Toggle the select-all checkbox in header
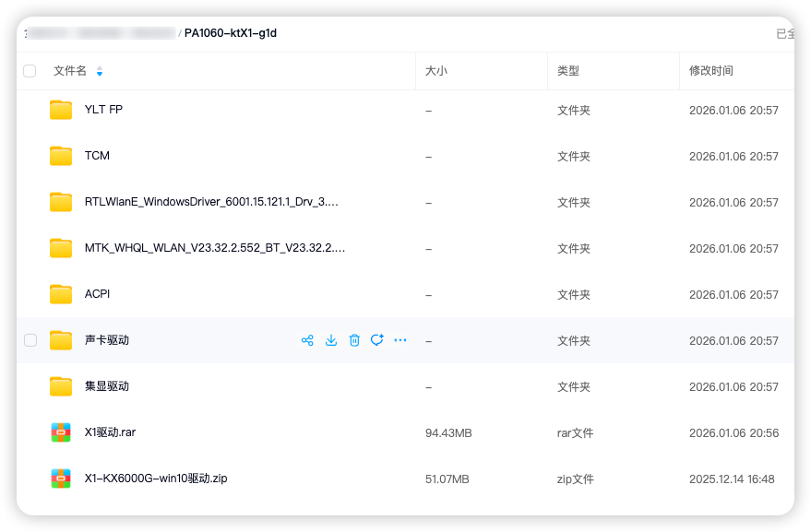Screen dimensions: 811x532 (30, 71)
